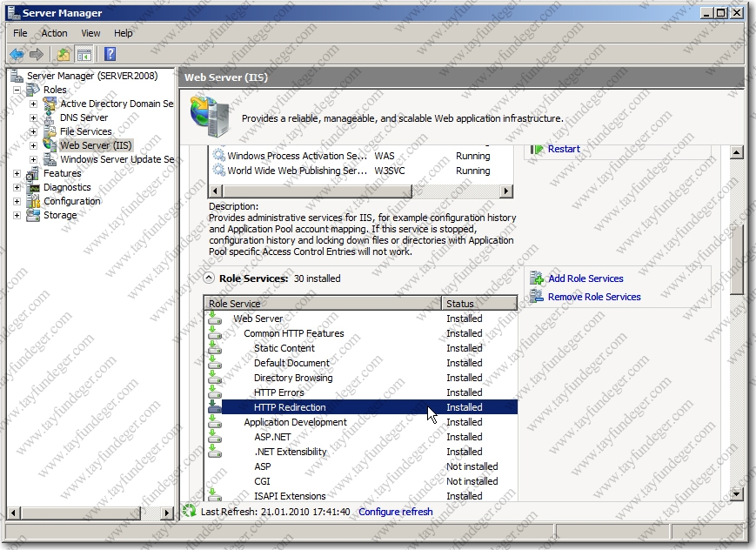Viewport: 756px width, 550px height.
Task: Click the gear icon beside World Wide Web Publishing
Action: (219, 171)
